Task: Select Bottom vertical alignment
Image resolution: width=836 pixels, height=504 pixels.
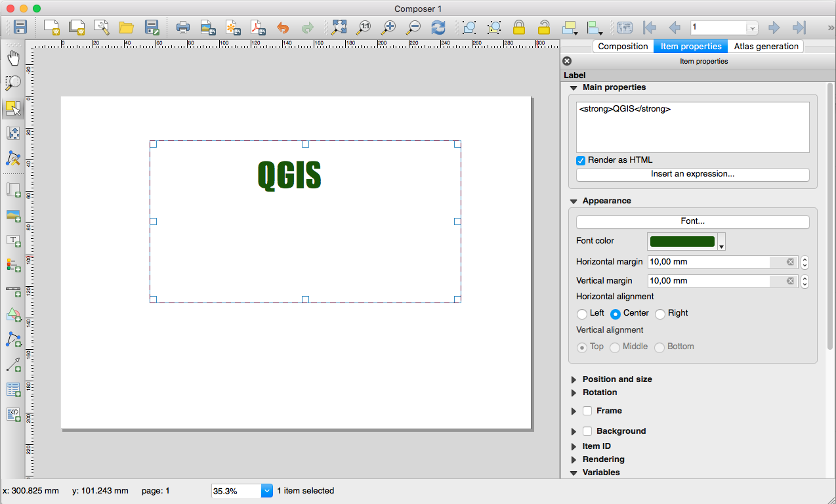Action: click(659, 347)
